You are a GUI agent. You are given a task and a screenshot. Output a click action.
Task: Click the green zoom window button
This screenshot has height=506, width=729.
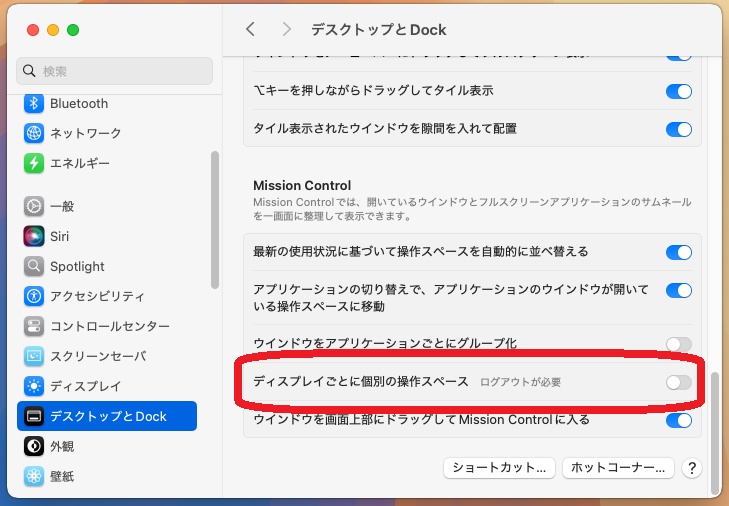73,30
